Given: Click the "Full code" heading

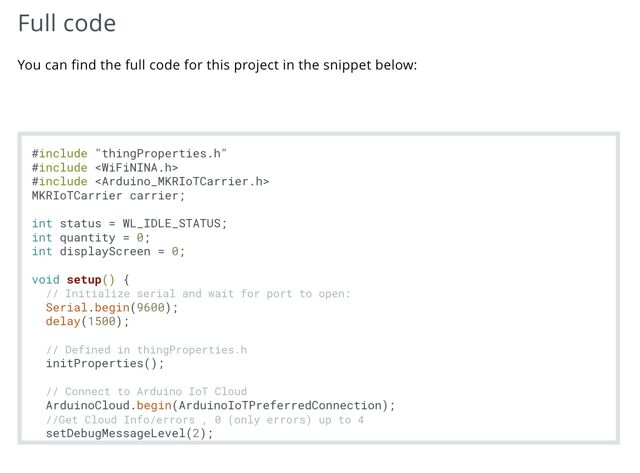Looking at the screenshot, I should tap(67, 23).
